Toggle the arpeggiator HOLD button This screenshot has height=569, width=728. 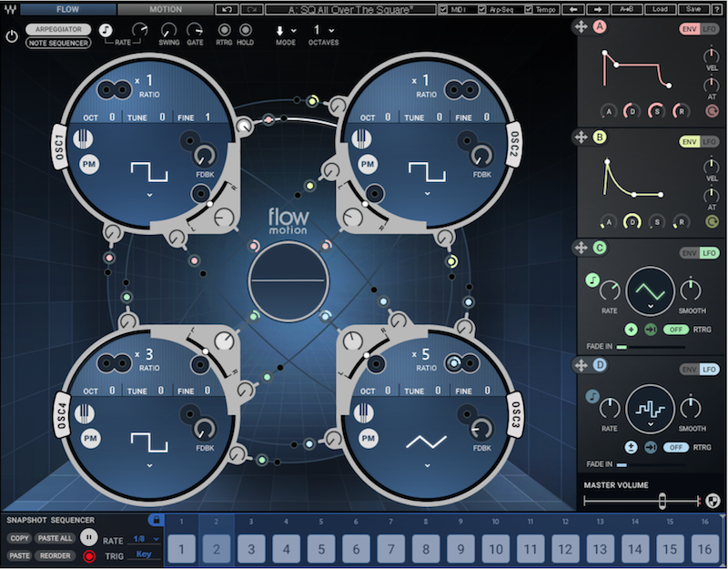pyautogui.click(x=246, y=30)
